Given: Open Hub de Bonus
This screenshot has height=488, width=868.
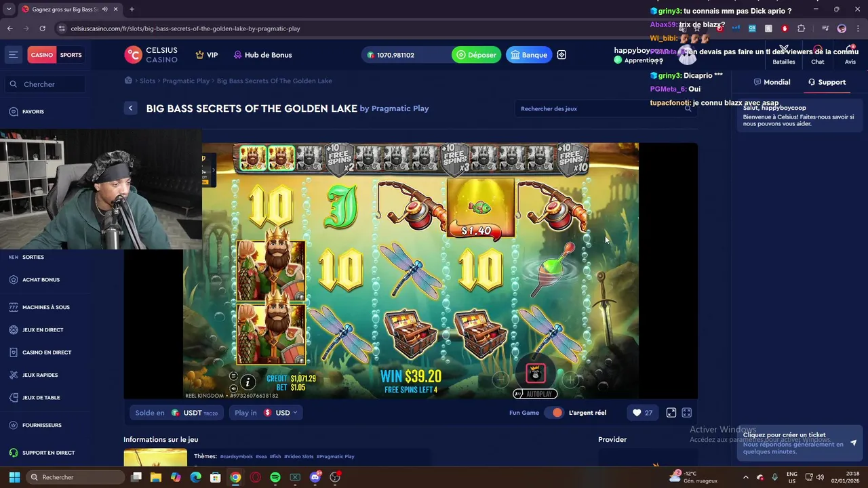Looking at the screenshot, I should (262, 55).
